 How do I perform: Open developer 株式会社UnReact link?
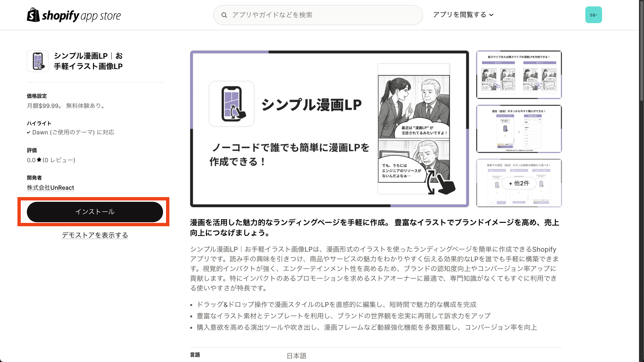point(50,188)
